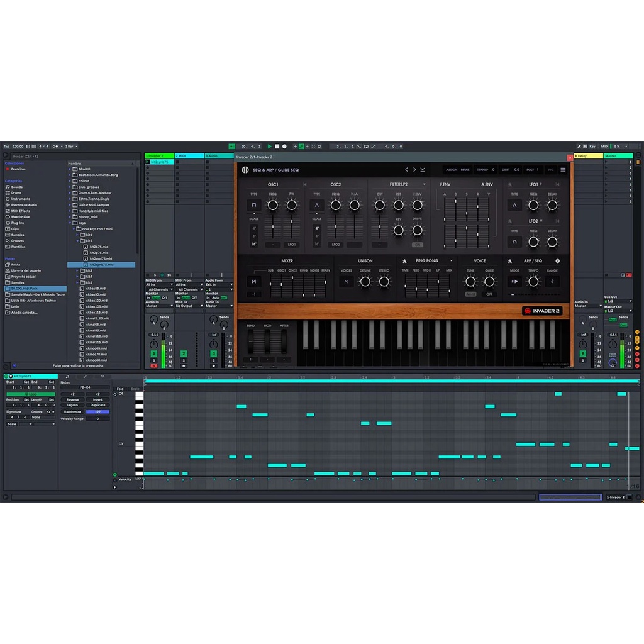Open ARP / SEQ help icon

point(557,261)
